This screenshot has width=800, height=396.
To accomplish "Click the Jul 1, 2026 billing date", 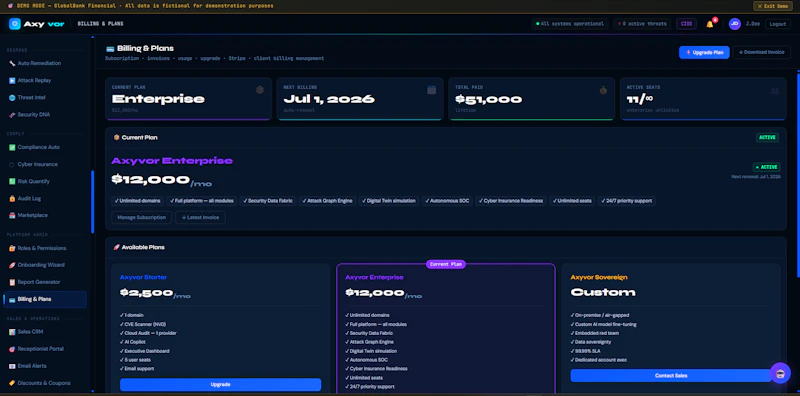I will [329, 100].
